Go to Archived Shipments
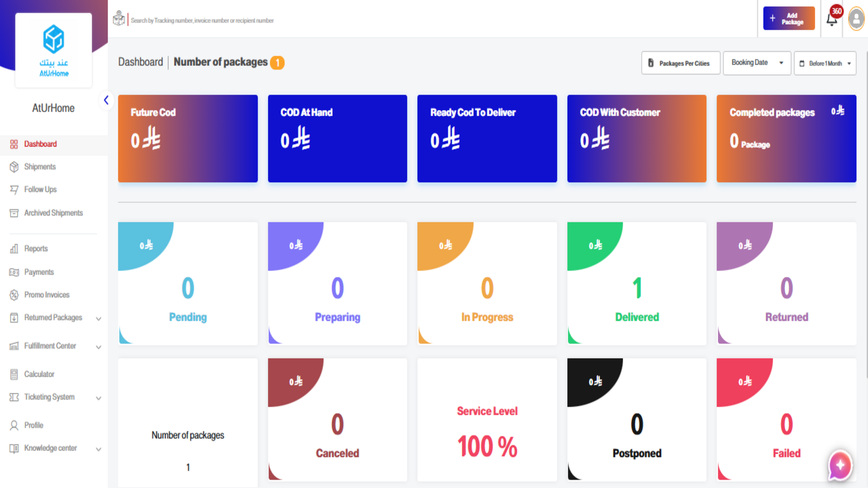 click(x=53, y=213)
